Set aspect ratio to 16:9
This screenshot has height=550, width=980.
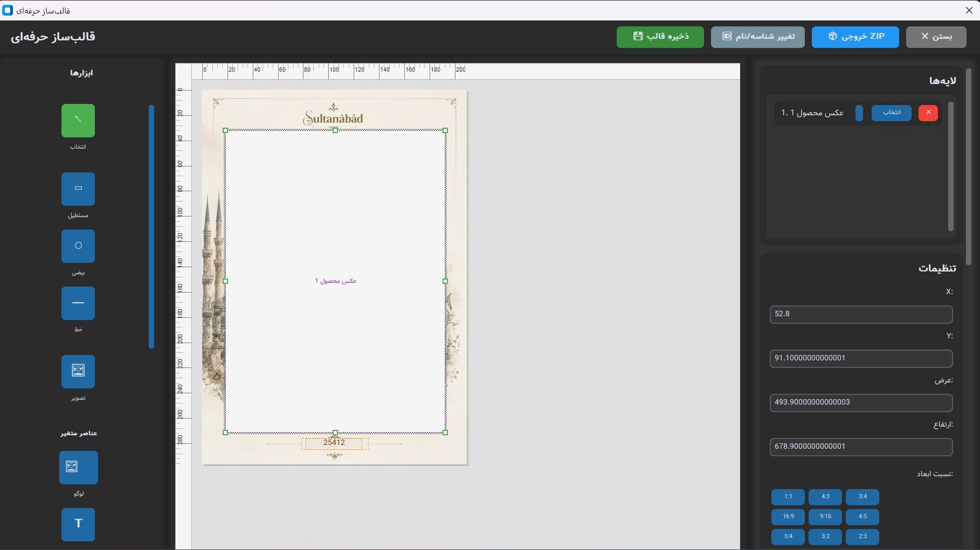coord(788,517)
